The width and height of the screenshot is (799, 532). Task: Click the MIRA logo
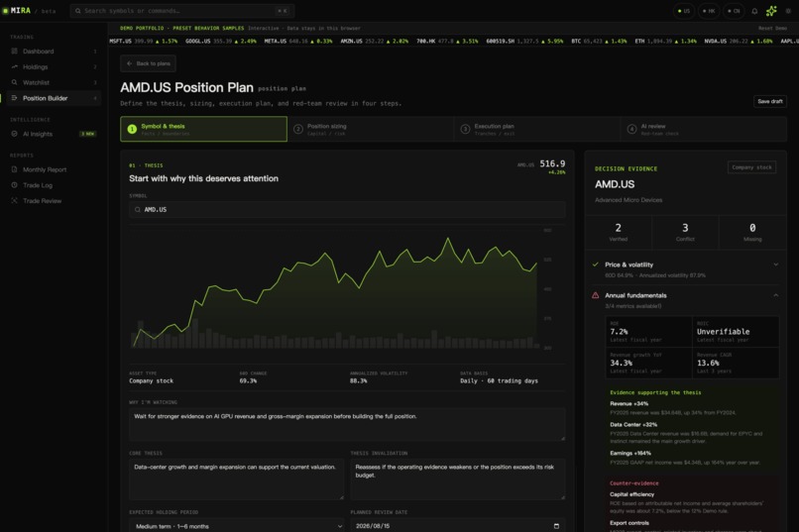tap(17, 10)
